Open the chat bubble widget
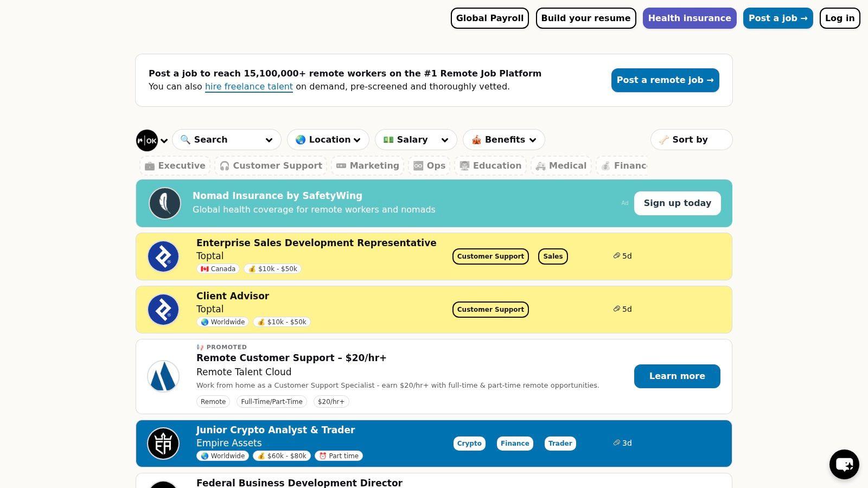Screen dimensions: 868x488 (x=844, y=464)
